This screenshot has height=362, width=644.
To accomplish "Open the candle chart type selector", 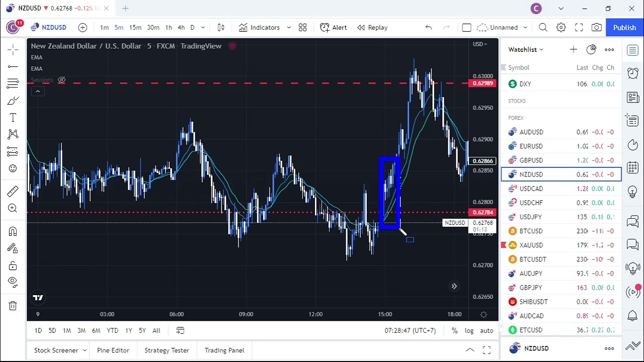I will [x=221, y=28].
